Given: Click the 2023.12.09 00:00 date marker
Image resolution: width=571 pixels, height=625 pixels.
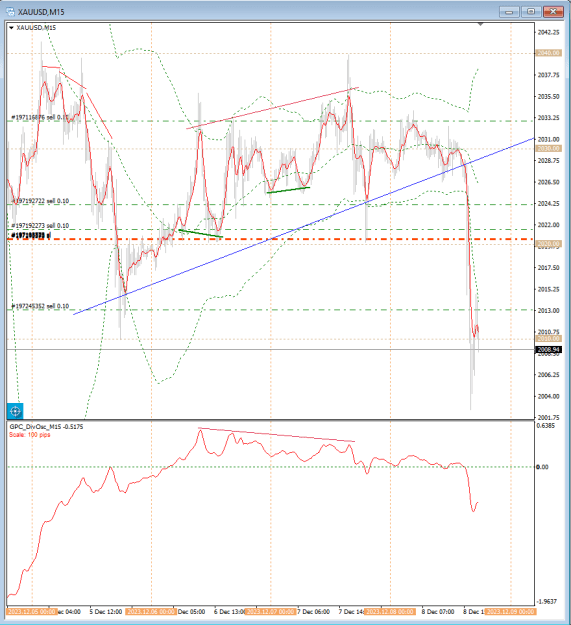Looking at the screenshot, I should click(x=510, y=611).
